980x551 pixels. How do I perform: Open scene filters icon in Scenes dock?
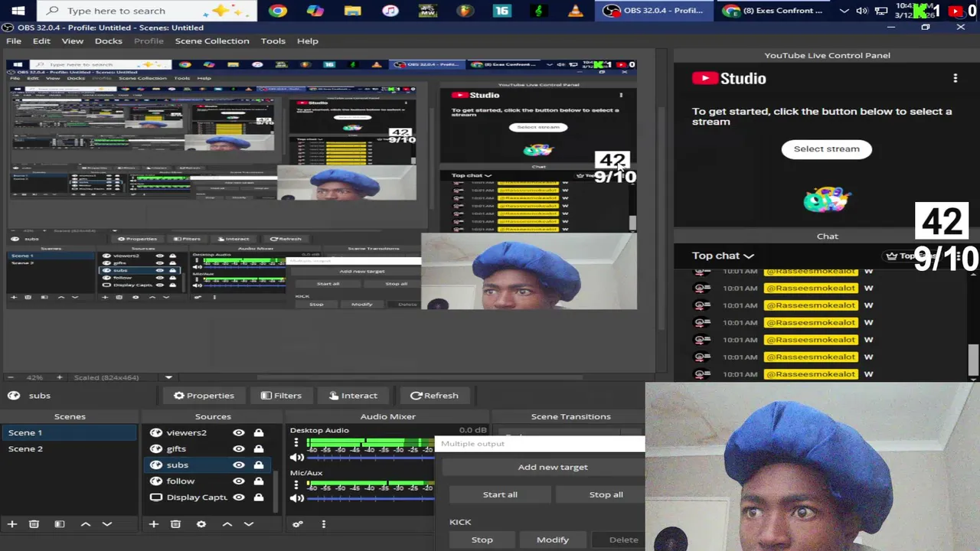coord(60,524)
